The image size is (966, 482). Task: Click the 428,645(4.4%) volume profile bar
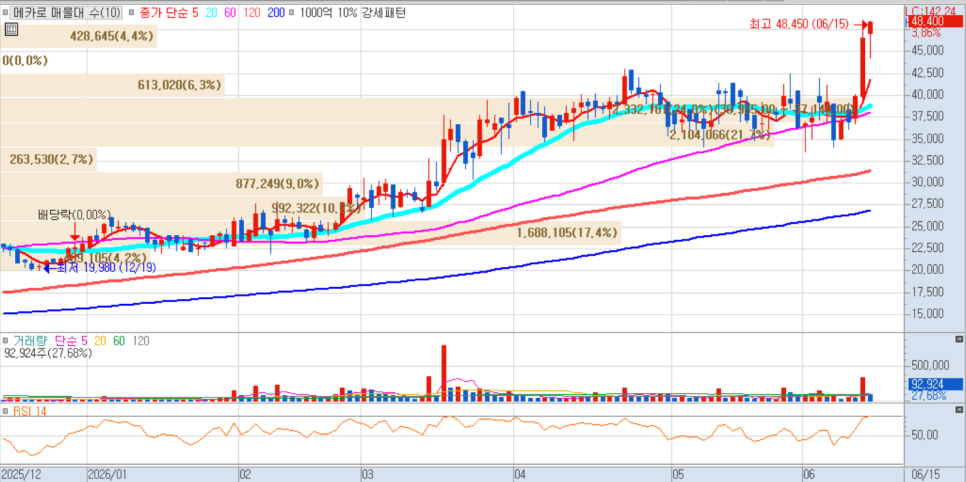click(x=78, y=36)
